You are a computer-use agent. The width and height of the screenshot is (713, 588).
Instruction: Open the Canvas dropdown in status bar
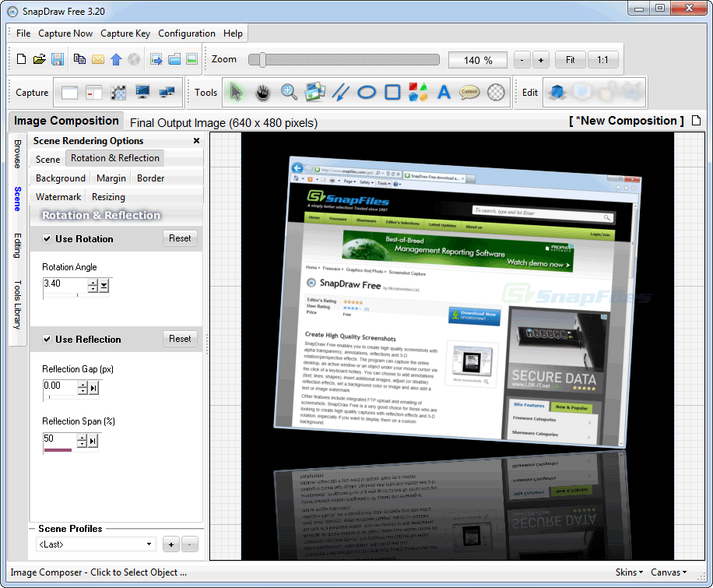point(669,572)
